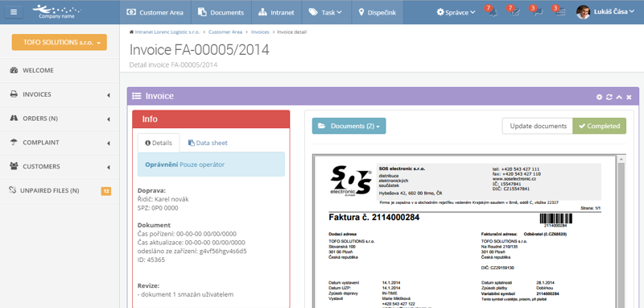
Task: Open Welcome in the sidebar
Action: coord(60,70)
